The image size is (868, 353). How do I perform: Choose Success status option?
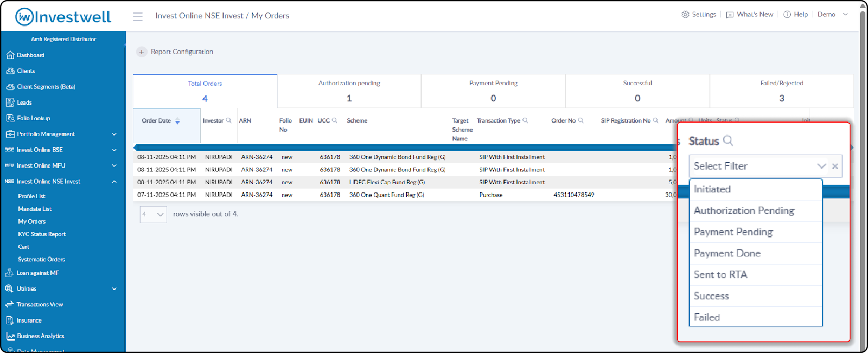756,296
